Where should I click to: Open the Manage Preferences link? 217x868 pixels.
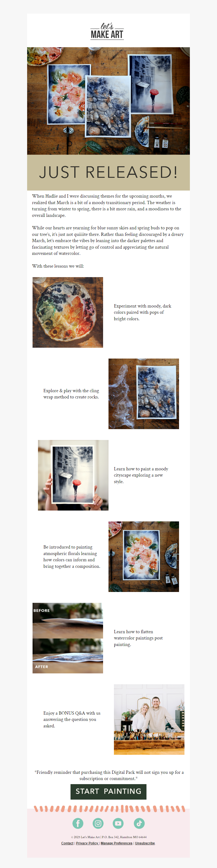point(116,843)
